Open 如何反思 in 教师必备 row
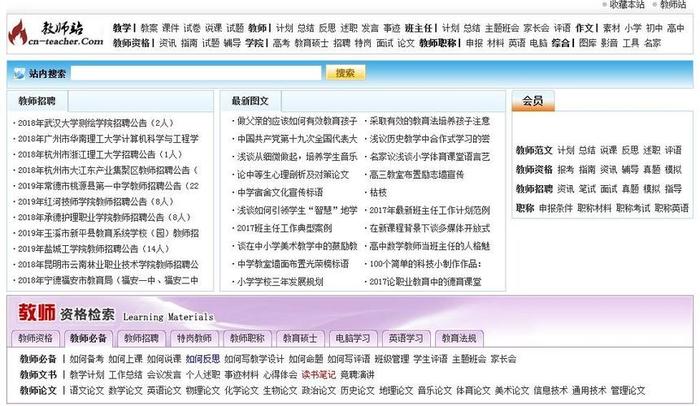Viewport: 700px width, 406px height. pyautogui.click(x=203, y=359)
